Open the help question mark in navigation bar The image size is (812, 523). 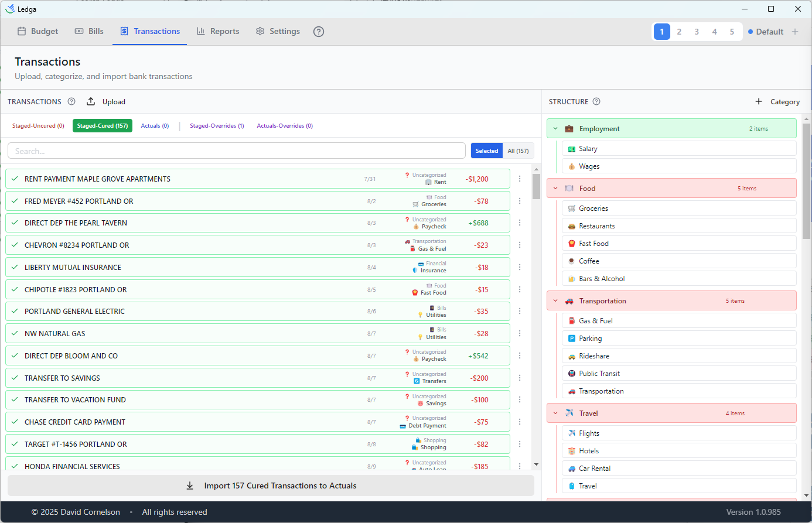point(319,32)
